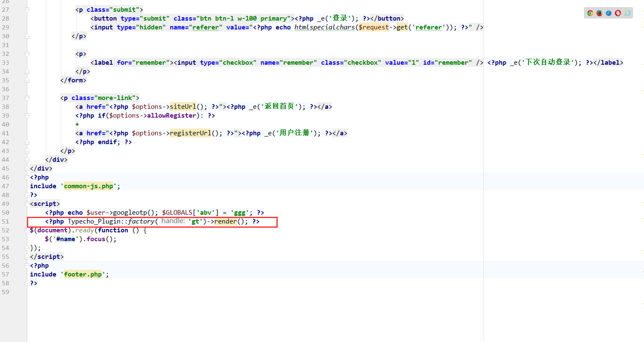Click the 'ggg' string literal

(239, 213)
